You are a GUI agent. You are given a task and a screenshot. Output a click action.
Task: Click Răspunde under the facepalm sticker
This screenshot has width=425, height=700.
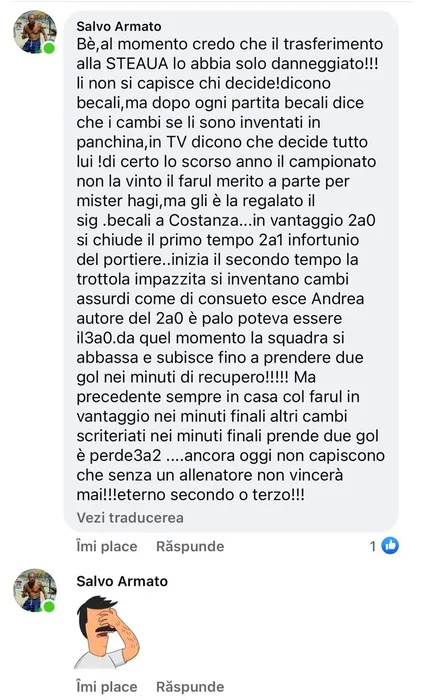pyautogui.click(x=190, y=687)
